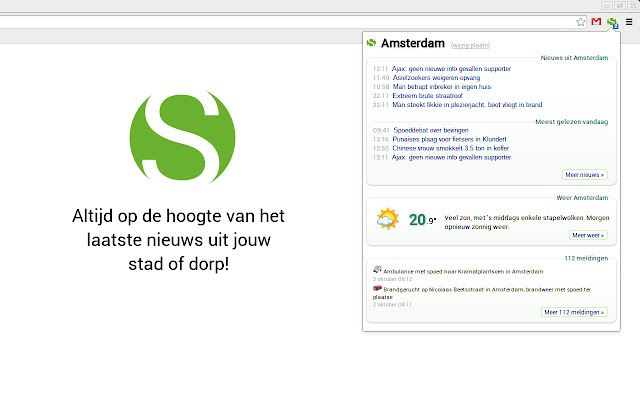Open the Chrome hamburger menu
This screenshot has height=400, width=640.
tap(629, 22)
